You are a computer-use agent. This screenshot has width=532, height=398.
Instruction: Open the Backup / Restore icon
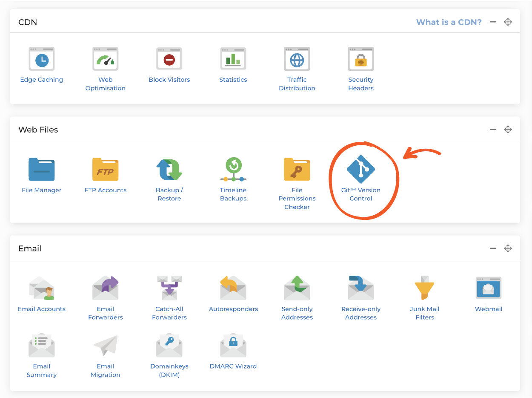click(x=169, y=169)
